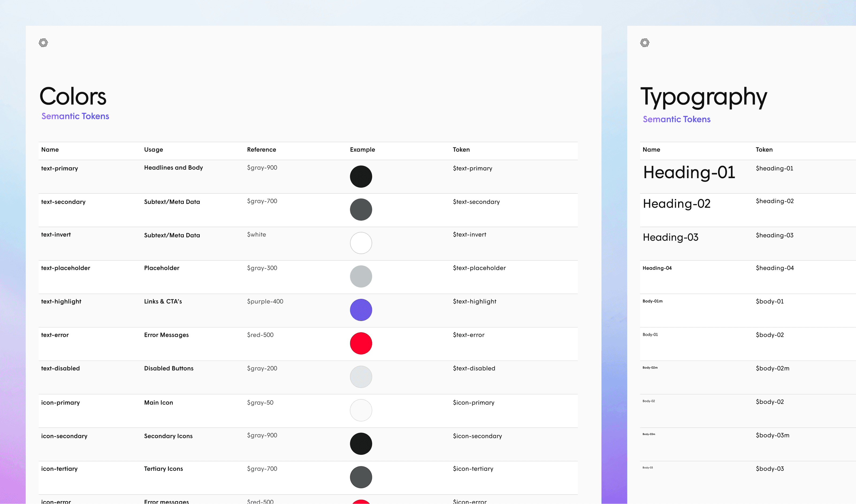Click the Semantic Tokens link under Colors
The image size is (856, 504).
tap(75, 116)
